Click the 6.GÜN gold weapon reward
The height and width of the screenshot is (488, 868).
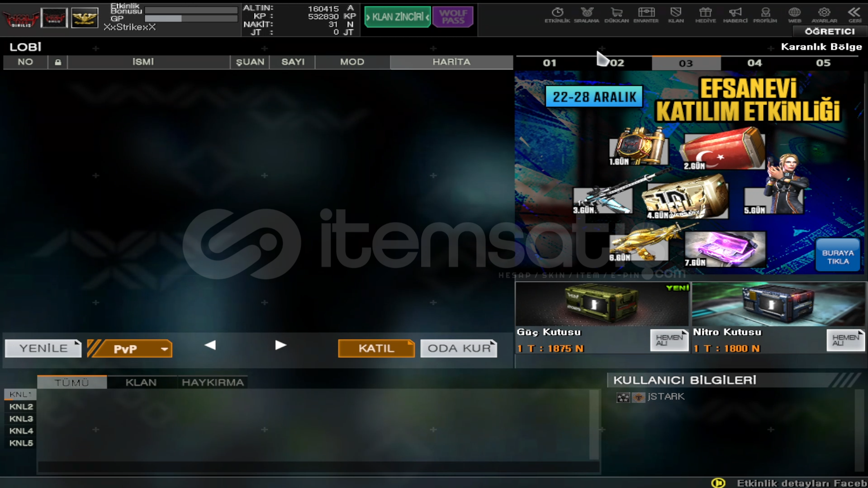[x=639, y=246]
